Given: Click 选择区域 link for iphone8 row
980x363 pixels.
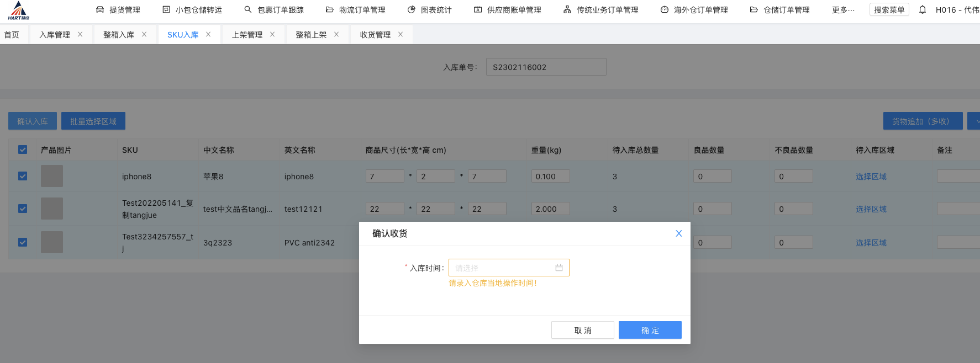Looking at the screenshot, I should [x=871, y=177].
